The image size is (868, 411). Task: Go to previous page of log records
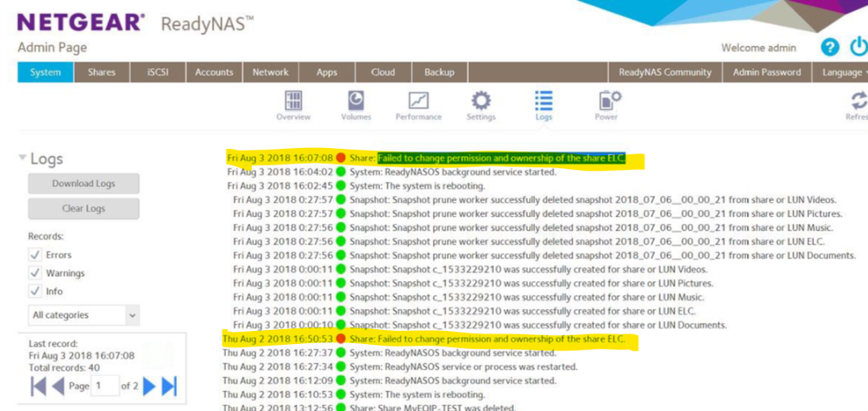tap(58, 386)
